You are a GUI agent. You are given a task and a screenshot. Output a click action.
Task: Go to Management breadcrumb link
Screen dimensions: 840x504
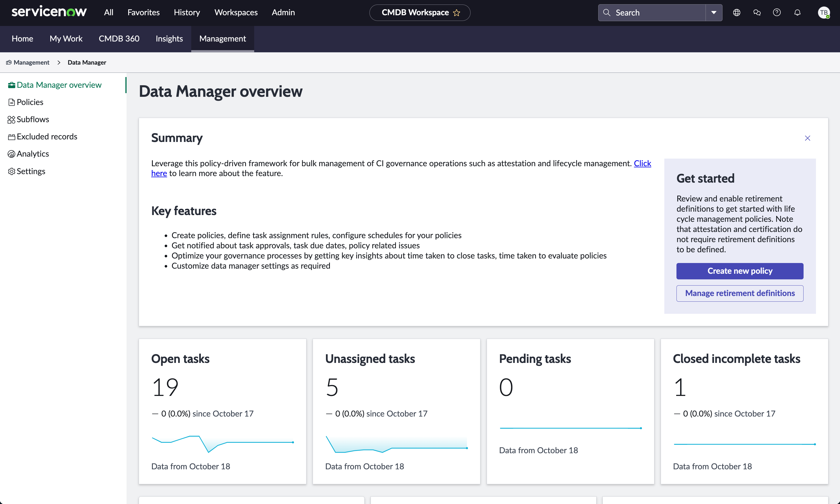(x=31, y=62)
